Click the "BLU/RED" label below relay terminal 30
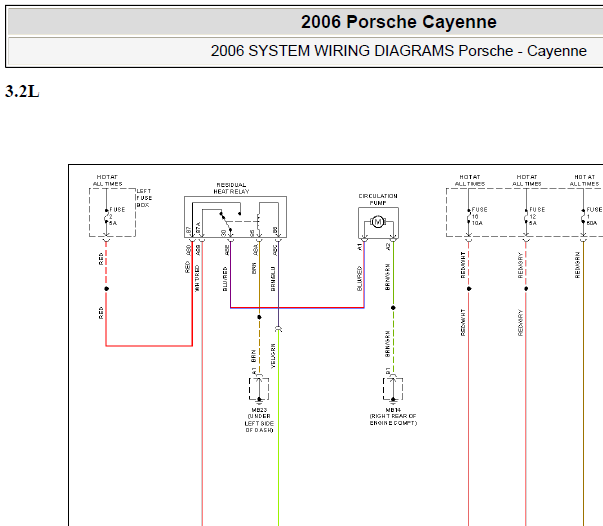Image resolution: width=603 pixels, height=526 pixels. (225, 279)
